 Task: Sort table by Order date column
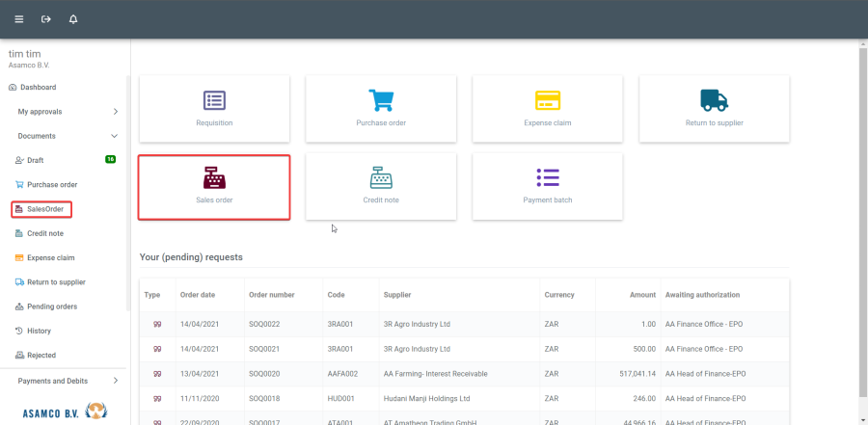[x=198, y=295]
